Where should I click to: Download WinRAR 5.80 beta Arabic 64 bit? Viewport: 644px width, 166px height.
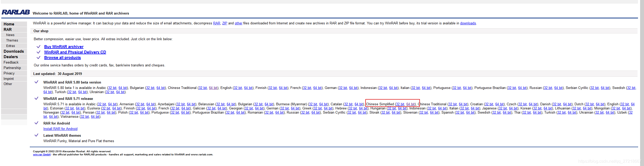(123, 88)
